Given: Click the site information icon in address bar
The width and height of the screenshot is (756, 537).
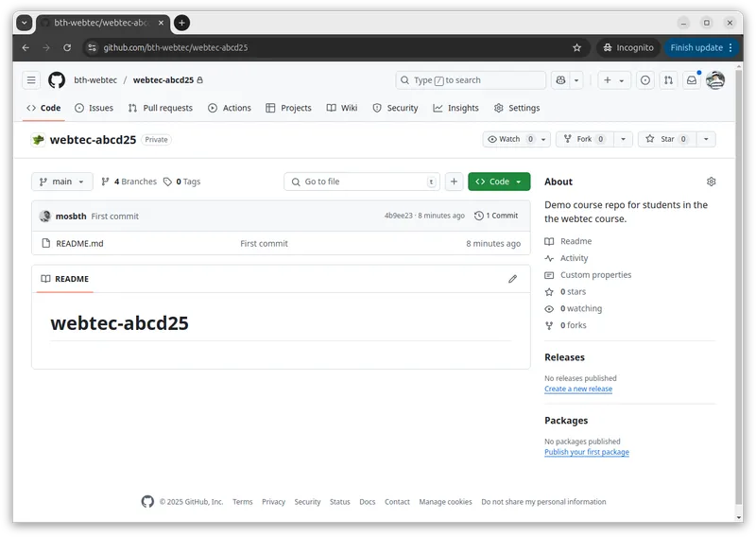Looking at the screenshot, I should pyautogui.click(x=92, y=47).
